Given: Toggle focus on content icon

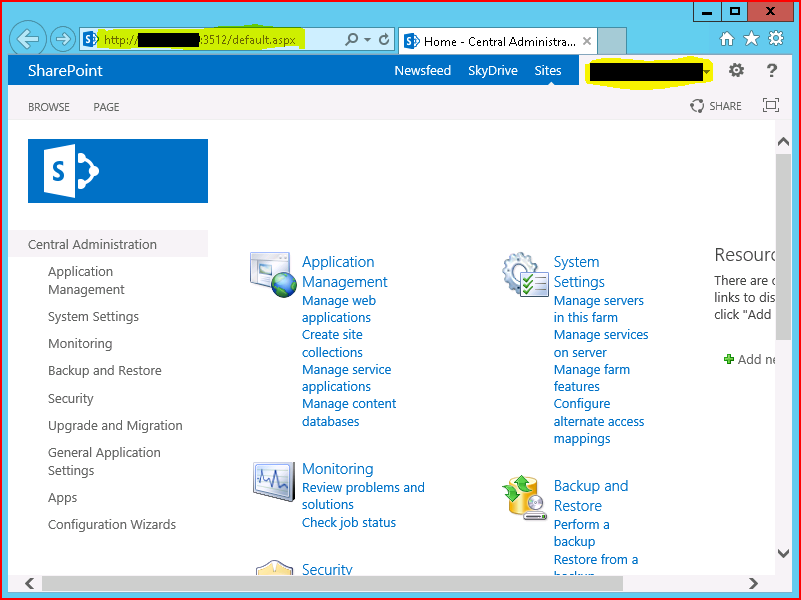Looking at the screenshot, I should pos(770,105).
